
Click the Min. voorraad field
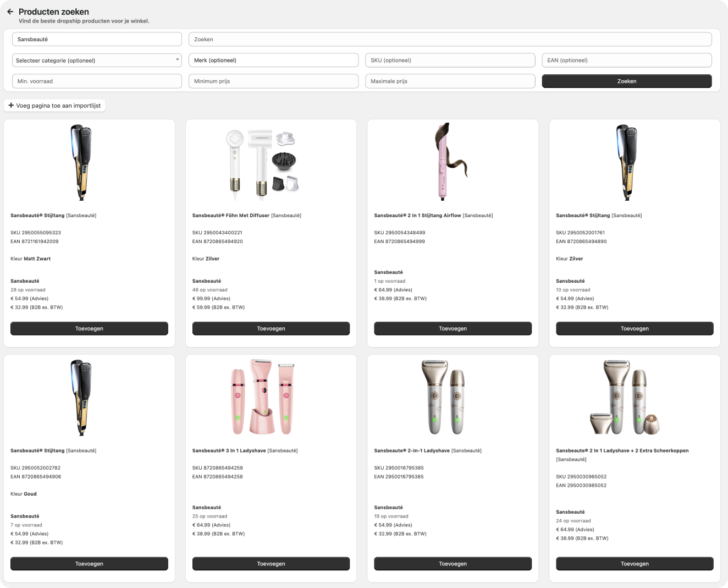(x=97, y=81)
